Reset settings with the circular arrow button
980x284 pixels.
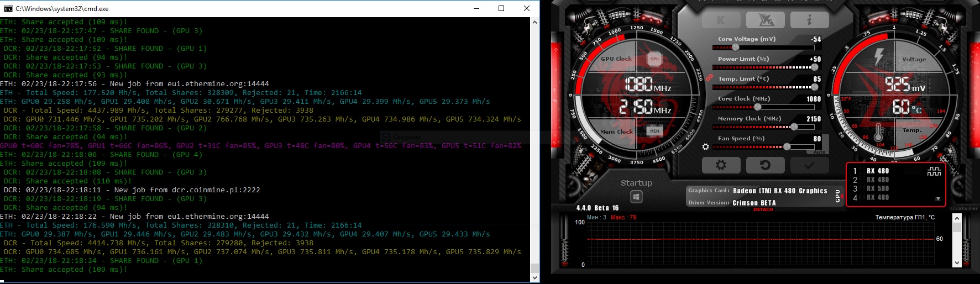pyautogui.click(x=765, y=165)
